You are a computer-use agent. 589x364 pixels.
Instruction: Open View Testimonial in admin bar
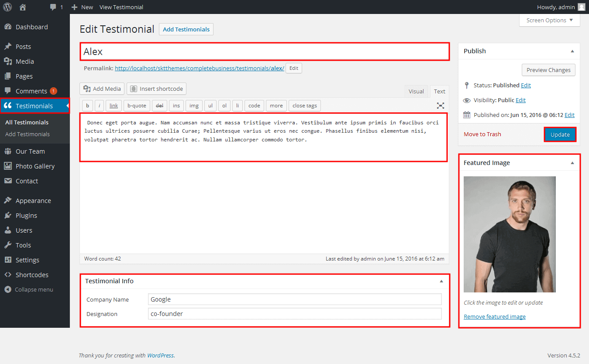point(121,7)
